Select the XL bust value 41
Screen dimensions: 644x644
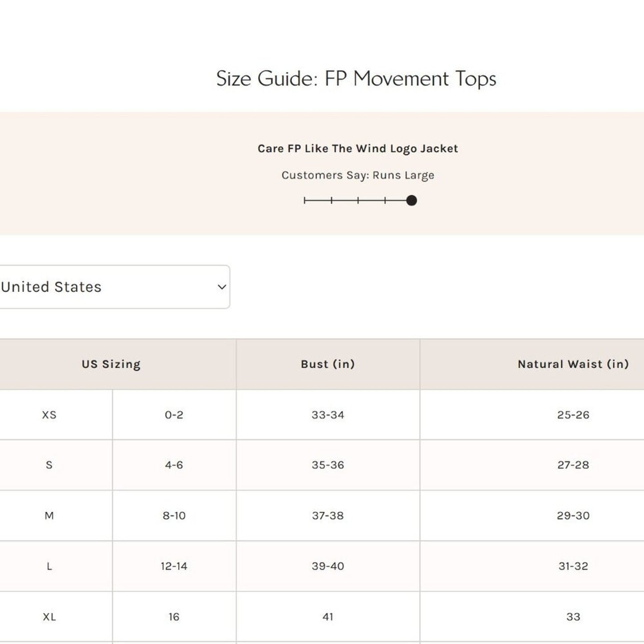click(328, 617)
